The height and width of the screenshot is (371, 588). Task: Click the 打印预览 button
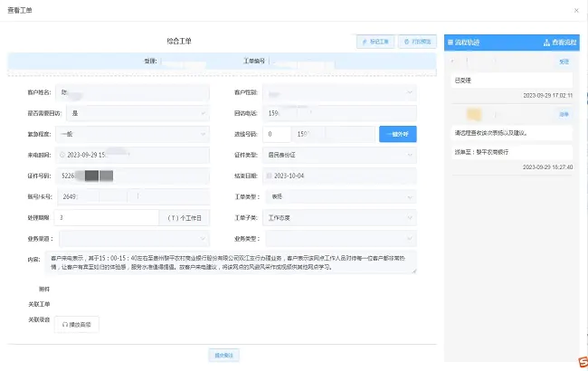click(x=417, y=42)
